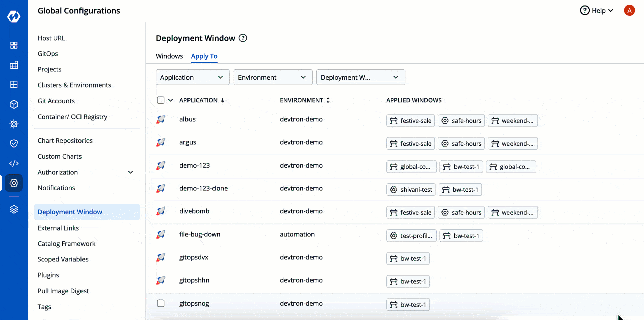Select the Security shield icon
Screen dimensions: 644x320
pos(14,143)
